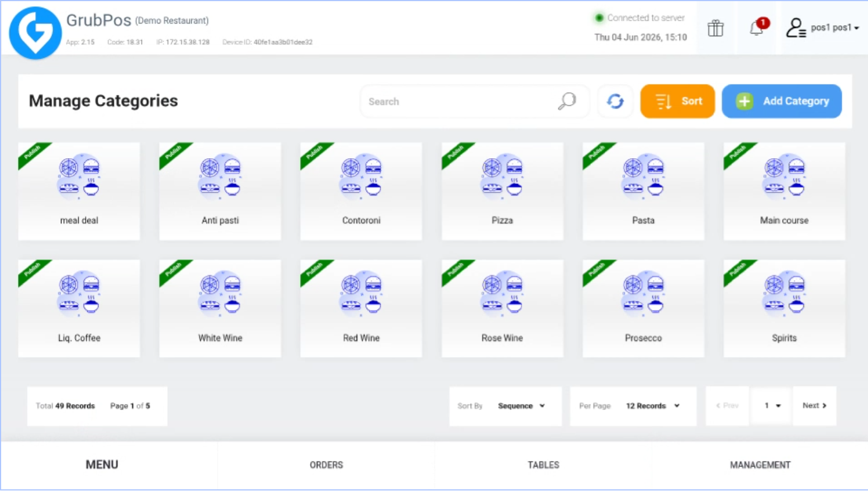Click the Connected to server status
The height and width of the screenshot is (491, 868).
(x=640, y=18)
